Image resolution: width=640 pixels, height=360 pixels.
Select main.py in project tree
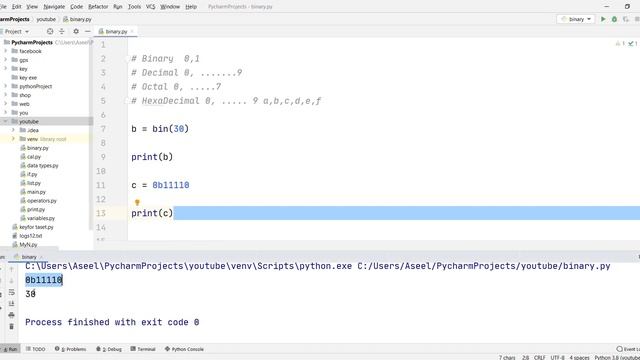36,192
